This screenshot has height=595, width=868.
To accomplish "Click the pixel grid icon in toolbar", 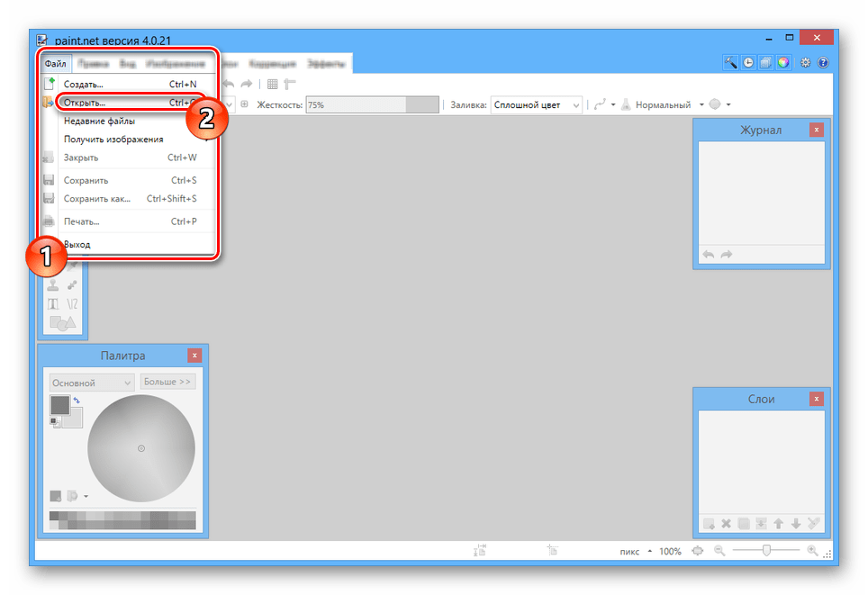I will (x=273, y=84).
